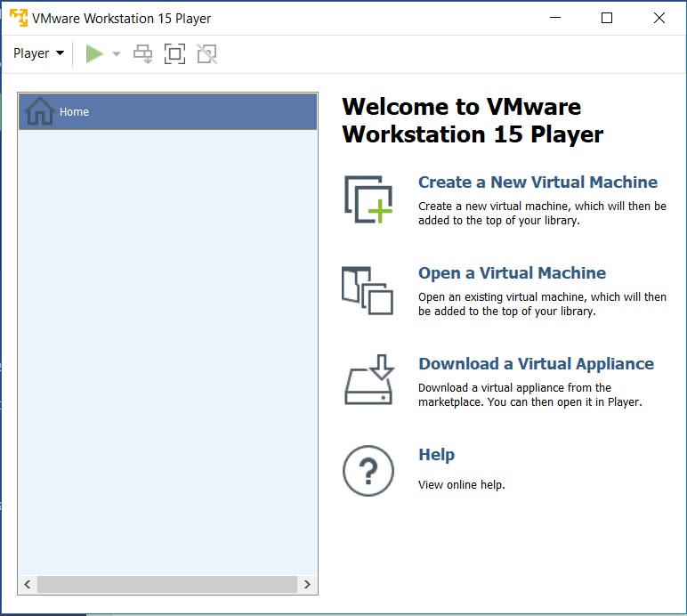Screen dimensions: 687x616
Task: Click the Open Virtual Machine icon
Action: [x=368, y=290]
